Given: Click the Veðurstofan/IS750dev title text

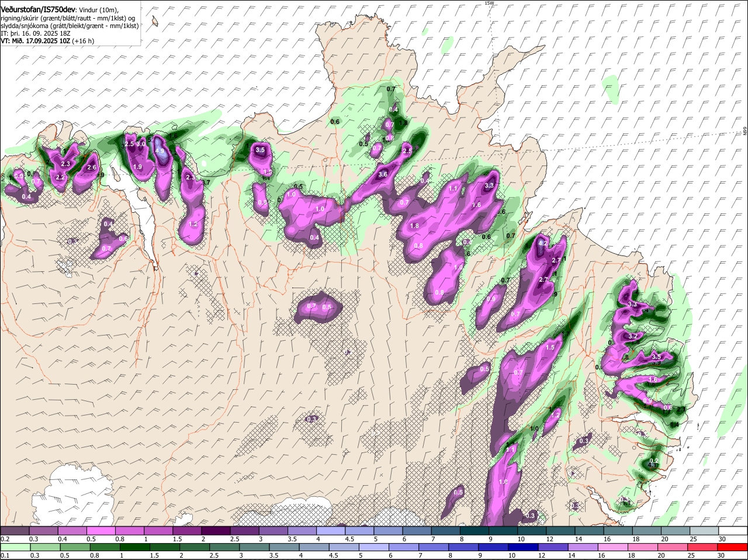Looking at the screenshot, I should (x=38, y=9).
